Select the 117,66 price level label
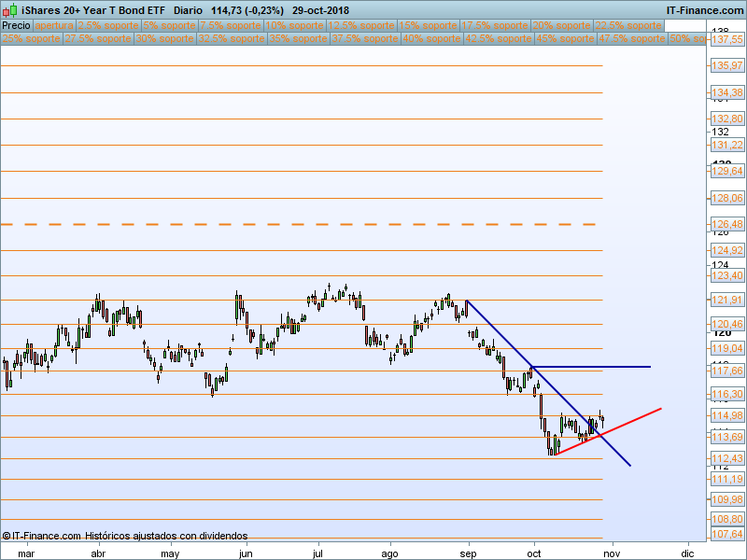Viewport: 747px width, 560px height. tap(726, 371)
